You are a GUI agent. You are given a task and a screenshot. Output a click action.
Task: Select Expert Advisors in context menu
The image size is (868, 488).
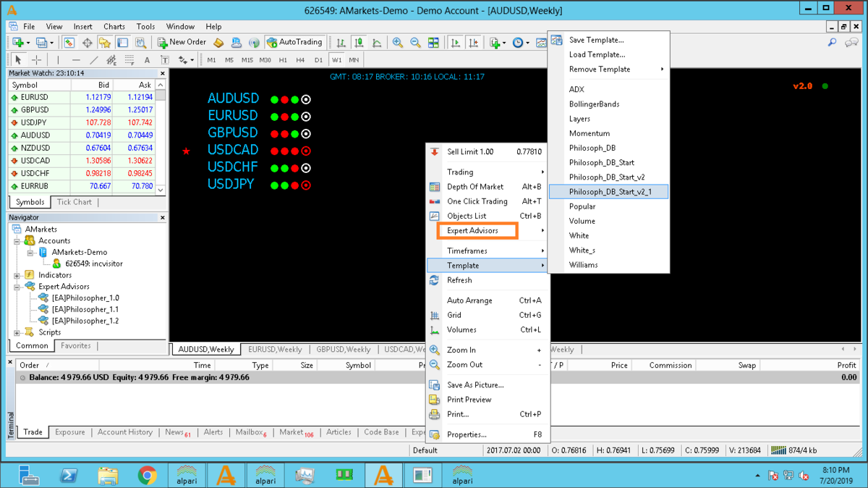487,231
